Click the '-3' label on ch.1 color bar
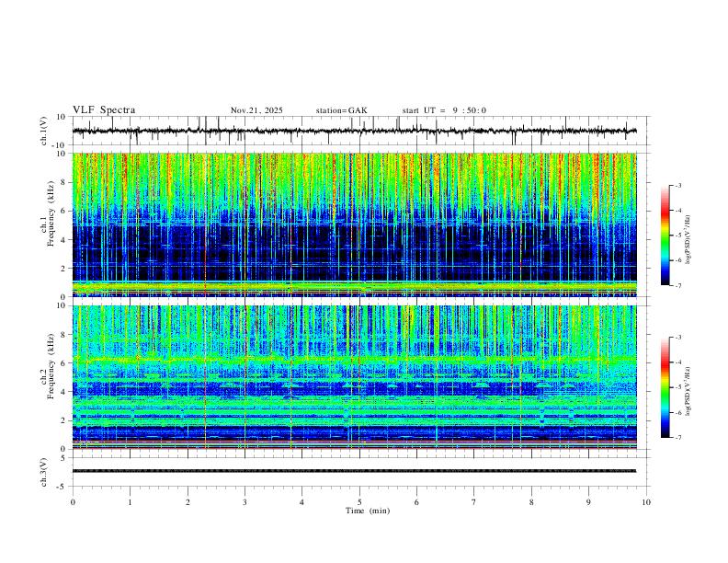 (x=677, y=185)
